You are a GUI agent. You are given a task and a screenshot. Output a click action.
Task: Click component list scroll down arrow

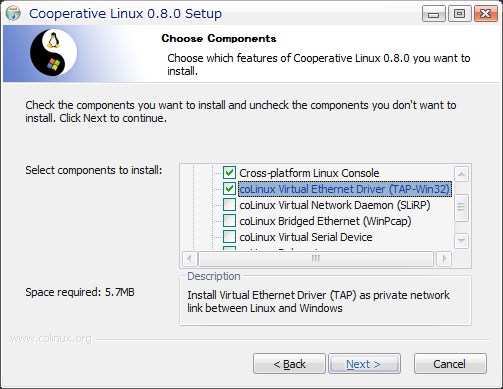462,240
